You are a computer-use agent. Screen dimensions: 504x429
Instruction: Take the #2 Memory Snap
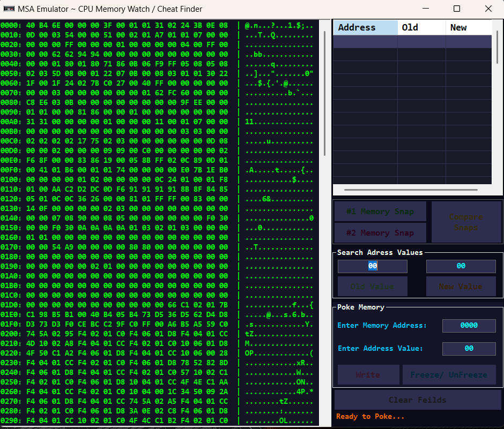pos(380,233)
